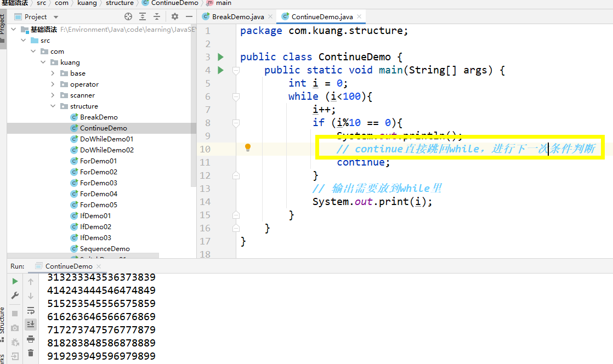This screenshot has height=364, width=613.
Task: Click the camera dump threads icon
Action: pyautogui.click(x=15, y=328)
